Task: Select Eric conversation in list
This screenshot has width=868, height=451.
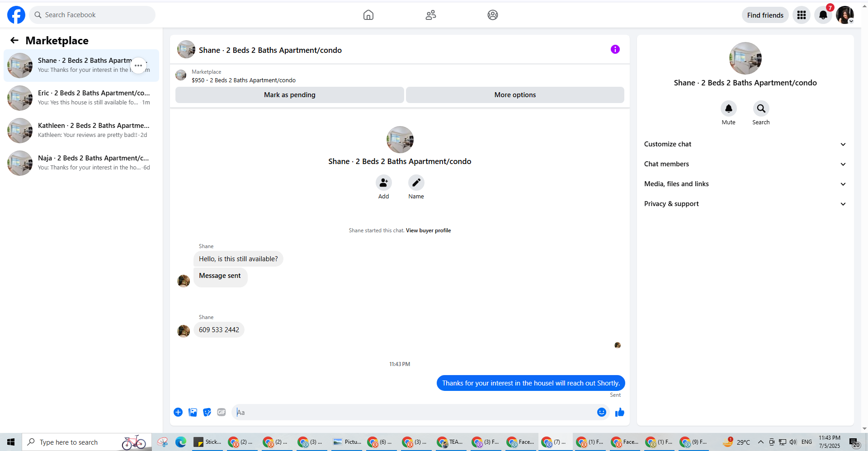Action: (x=81, y=98)
